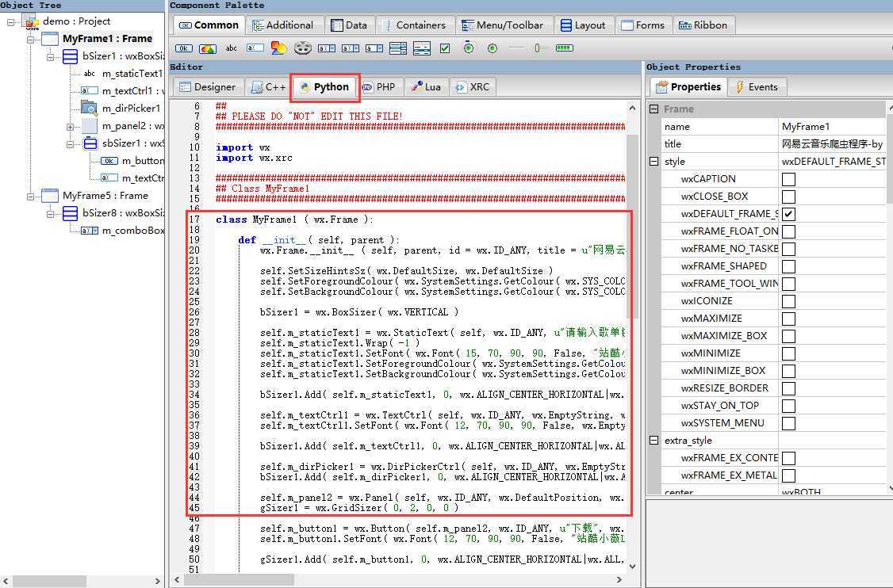This screenshot has height=588, width=893.
Task: Click the m_panel2 panel icon
Action: [90, 126]
